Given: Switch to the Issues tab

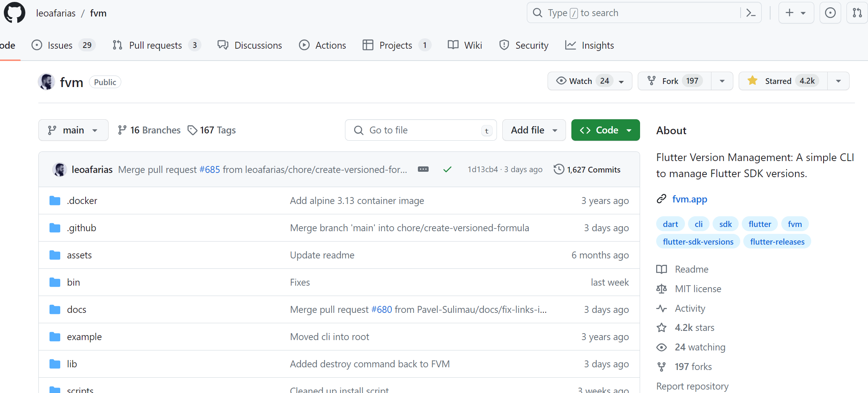Looking at the screenshot, I should (63, 45).
